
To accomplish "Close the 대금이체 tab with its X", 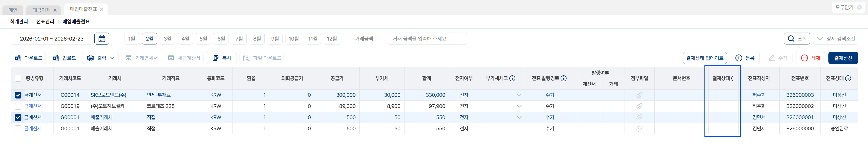I will tap(55, 10).
